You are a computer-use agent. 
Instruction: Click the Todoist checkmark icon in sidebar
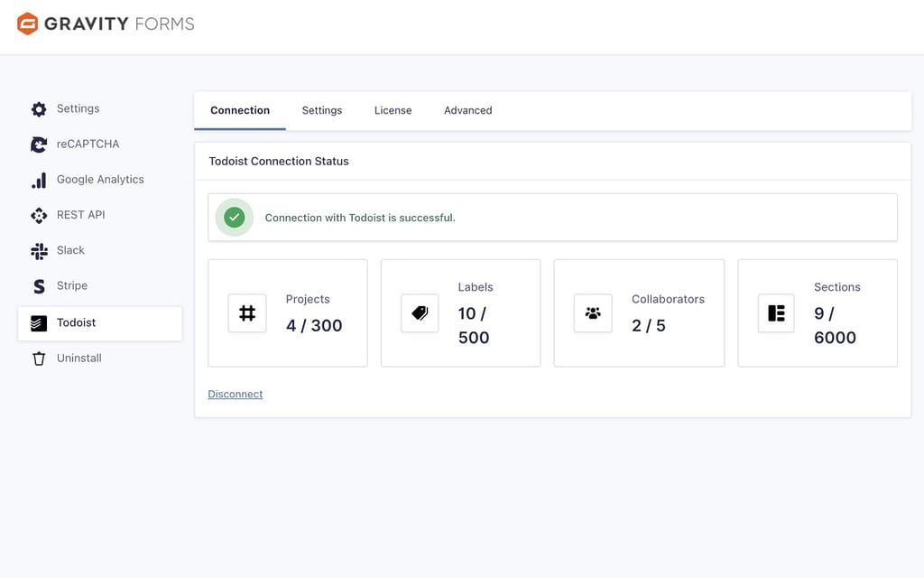(38, 322)
